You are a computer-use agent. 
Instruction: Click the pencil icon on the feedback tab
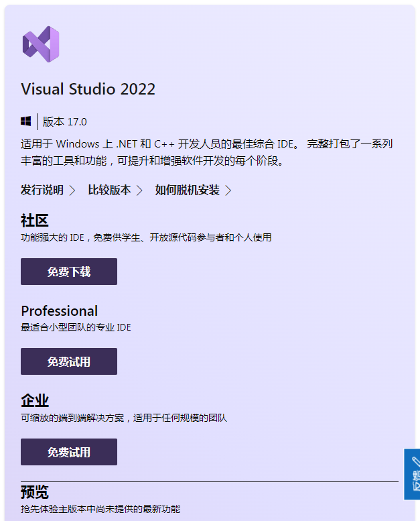416,461
